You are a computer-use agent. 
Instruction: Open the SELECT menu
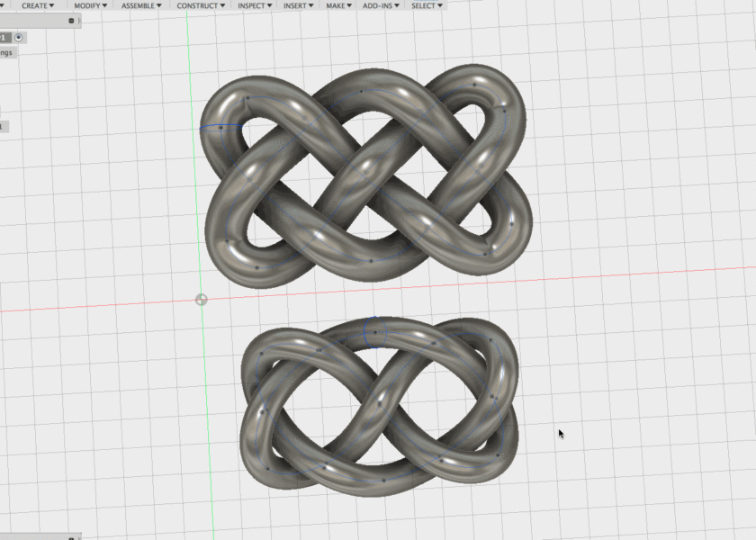click(x=426, y=5)
